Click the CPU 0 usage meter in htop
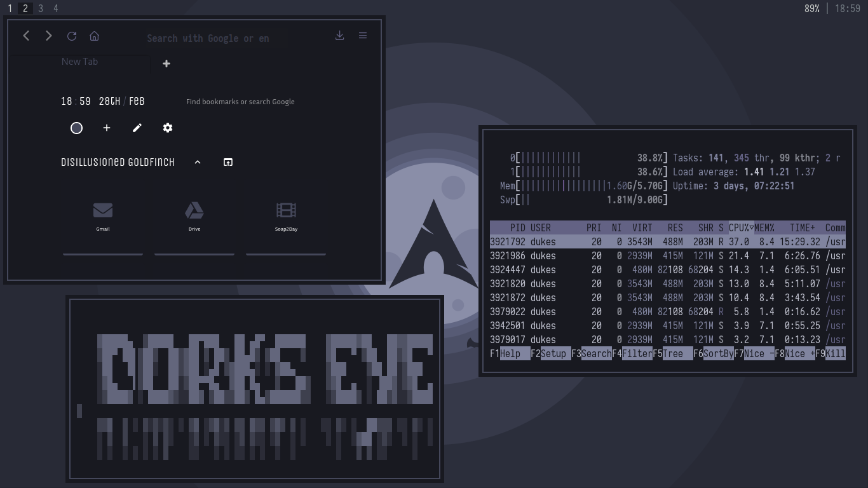This screenshot has width=868, height=488. point(589,158)
